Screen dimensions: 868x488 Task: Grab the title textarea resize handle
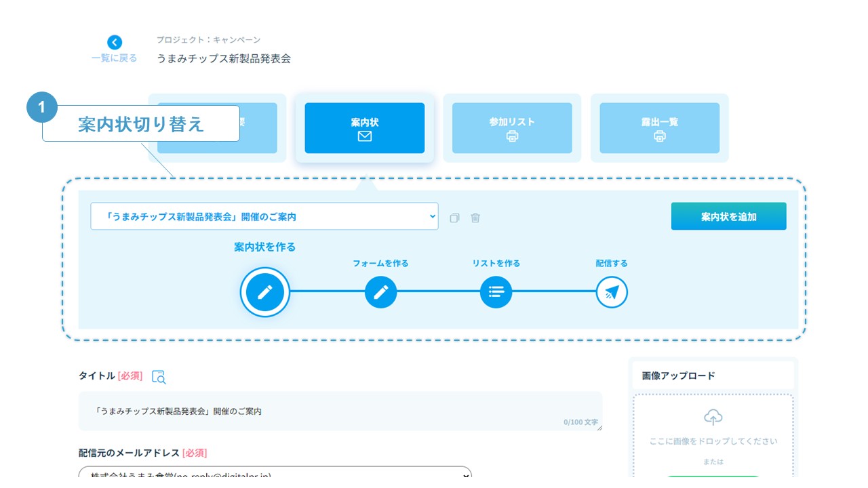click(x=597, y=426)
